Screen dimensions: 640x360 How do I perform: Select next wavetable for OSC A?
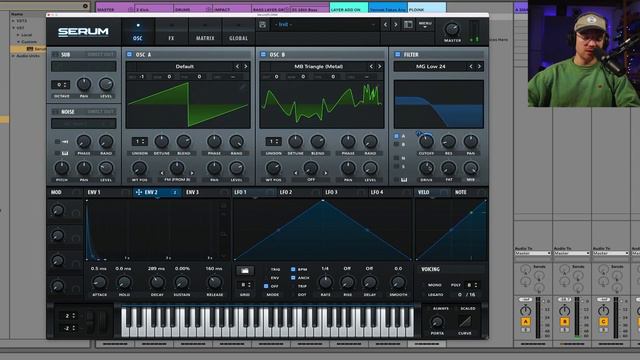246,66
